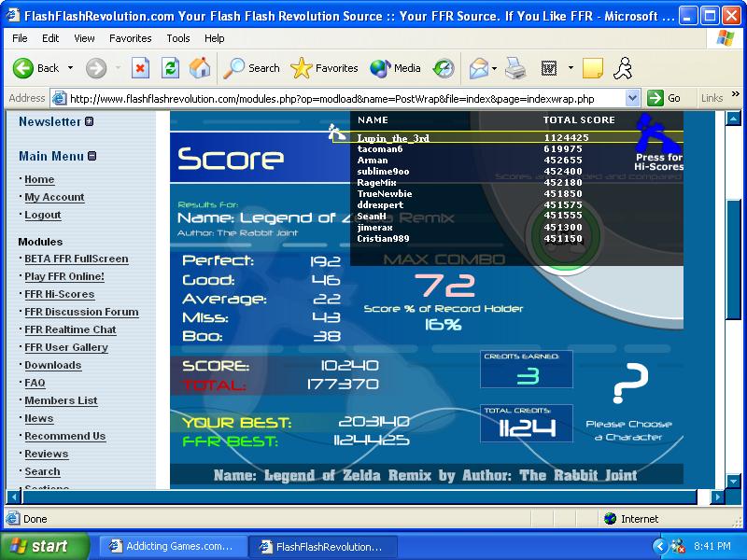Open the Members List link

[x=61, y=400]
